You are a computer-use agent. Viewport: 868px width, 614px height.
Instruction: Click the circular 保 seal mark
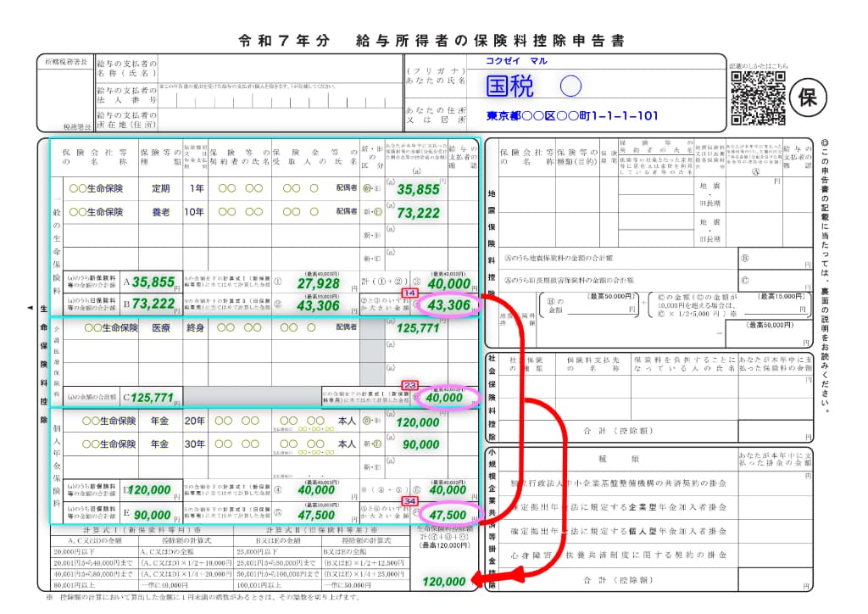click(x=807, y=97)
